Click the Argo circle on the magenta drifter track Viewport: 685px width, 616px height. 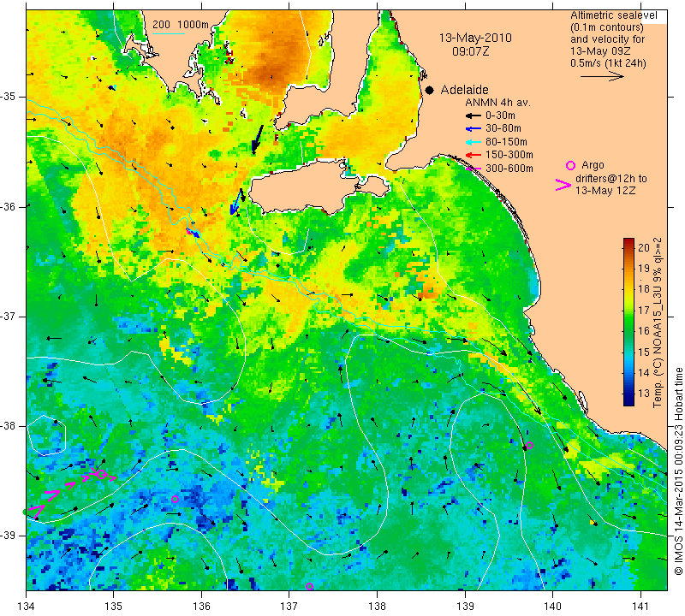pyautogui.click(x=101, y=474)
